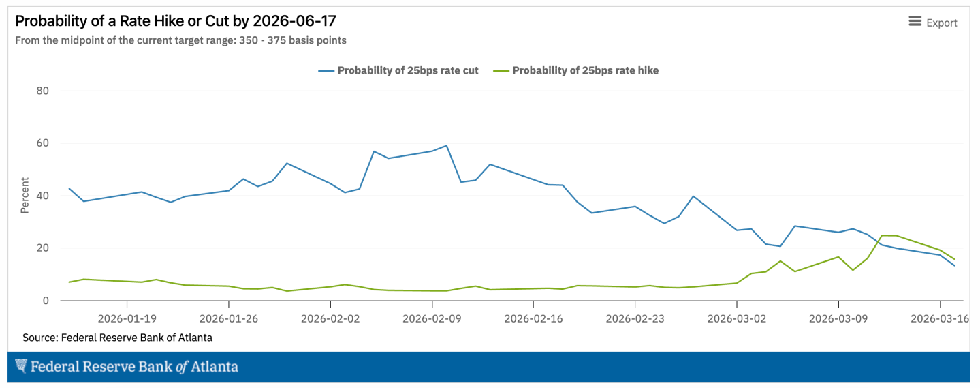Click the blue rate cut line's highest peak

tap(446, 145)
